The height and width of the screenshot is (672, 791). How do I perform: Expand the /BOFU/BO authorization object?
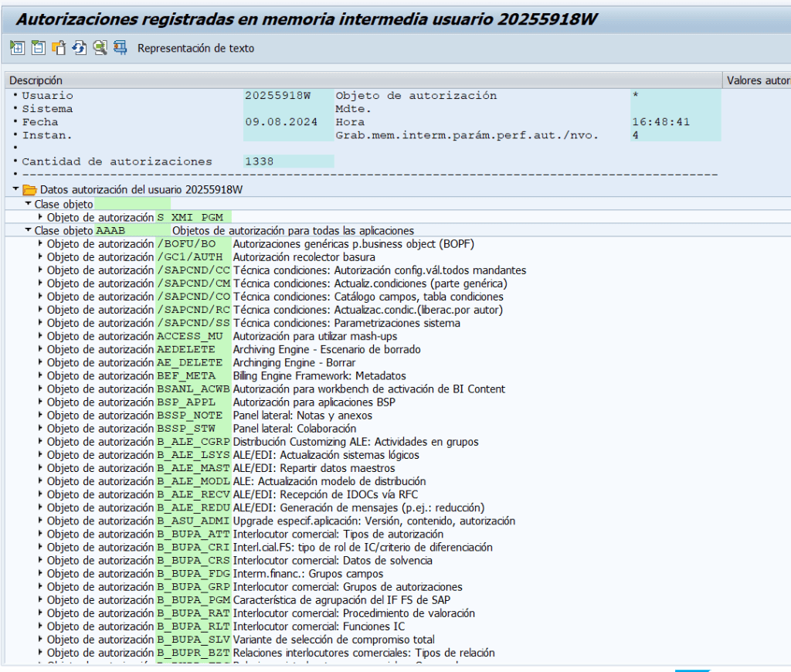41,243
